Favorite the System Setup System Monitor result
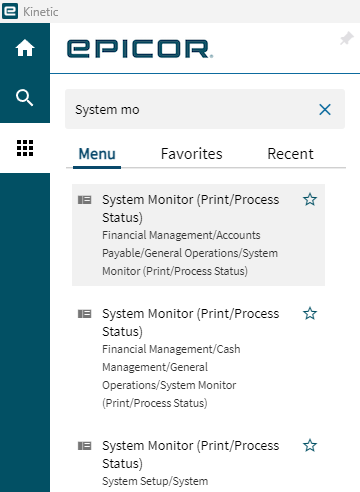This screenshot has width=360, height=492. (x=310, y=446)
